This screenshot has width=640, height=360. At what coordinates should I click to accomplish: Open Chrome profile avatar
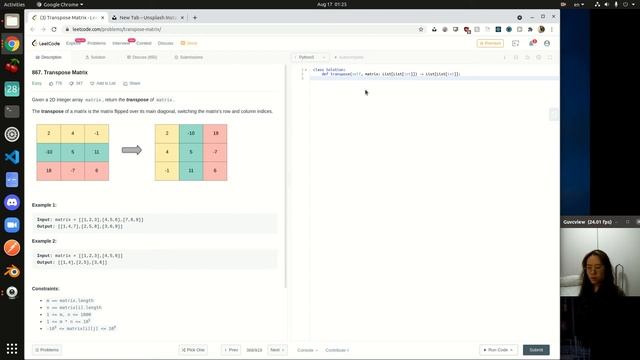click(541, 29)
